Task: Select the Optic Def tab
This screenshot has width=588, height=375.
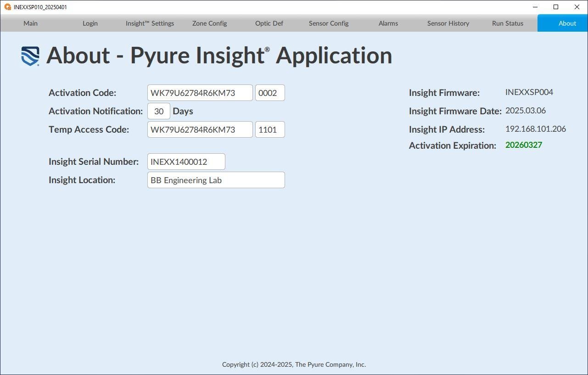Action: (x=269, y=23)
